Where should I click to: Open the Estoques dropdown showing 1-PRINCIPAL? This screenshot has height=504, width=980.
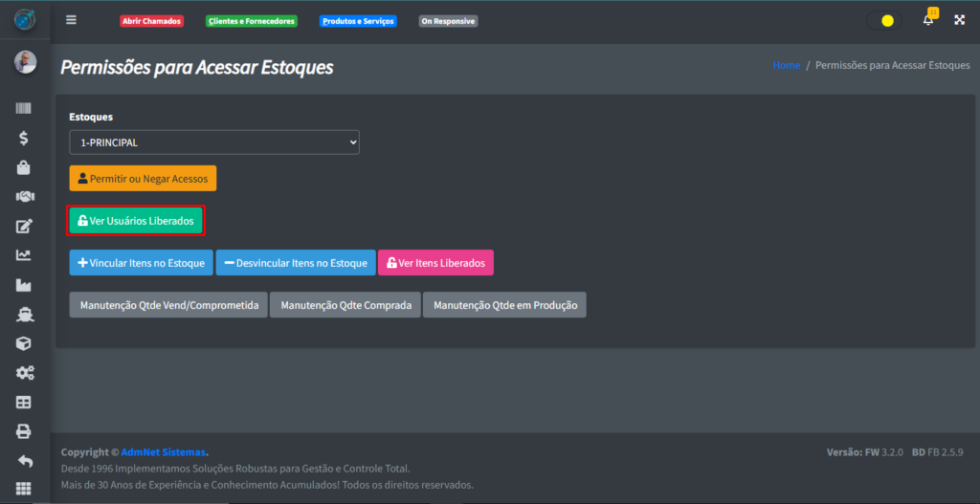214,142
